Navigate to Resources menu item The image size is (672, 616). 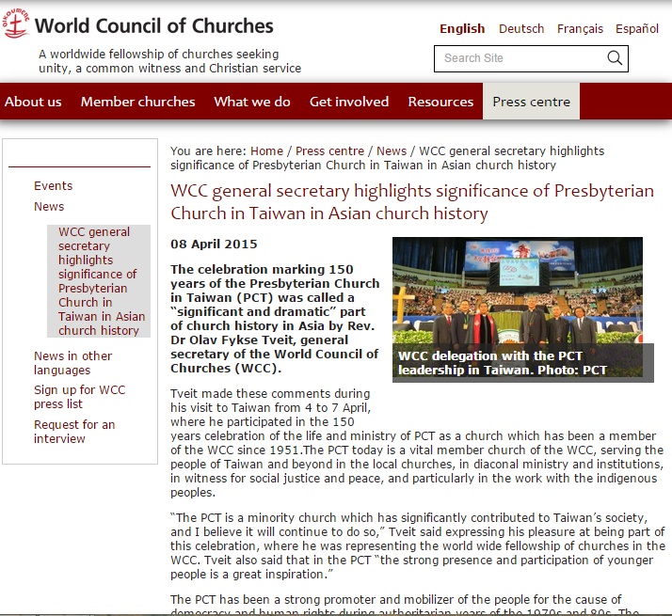[x=440, y=102]
